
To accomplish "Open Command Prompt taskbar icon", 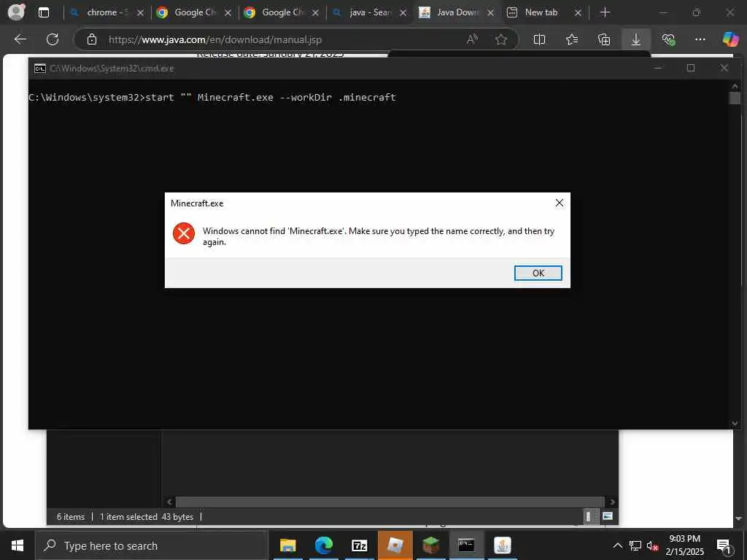I will (x=466, y=545).
